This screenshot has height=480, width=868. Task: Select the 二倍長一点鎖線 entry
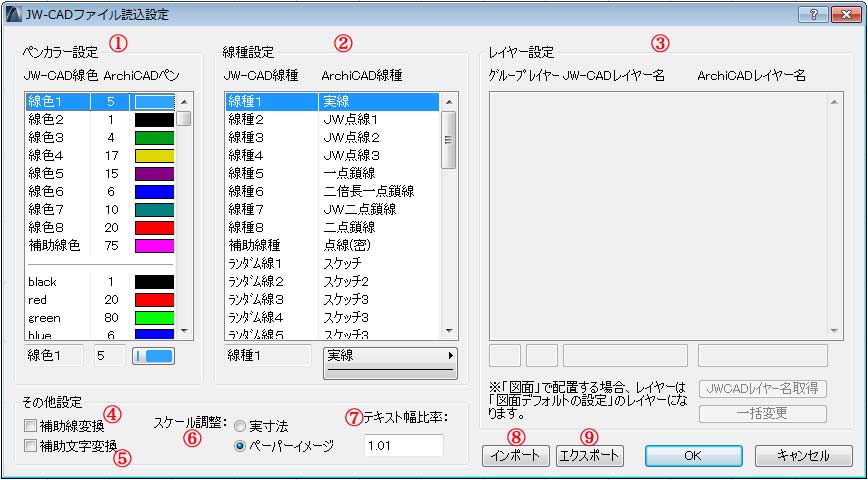(369, 192)
